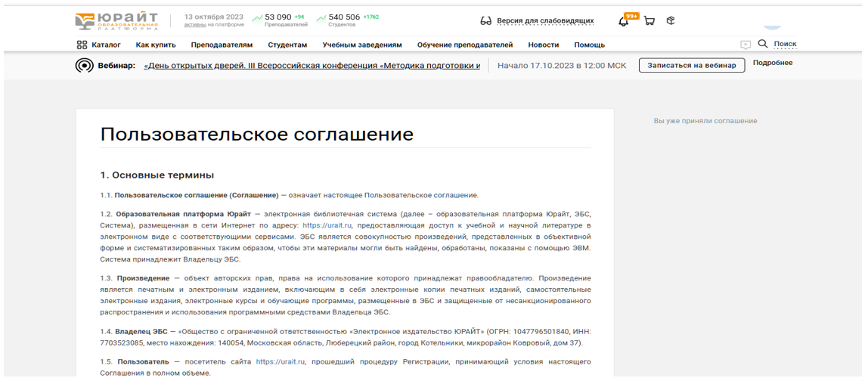This screenshot has width=868, height=381.
Task: Open Обучение преподавателей menu
Action: pos(465,45)
